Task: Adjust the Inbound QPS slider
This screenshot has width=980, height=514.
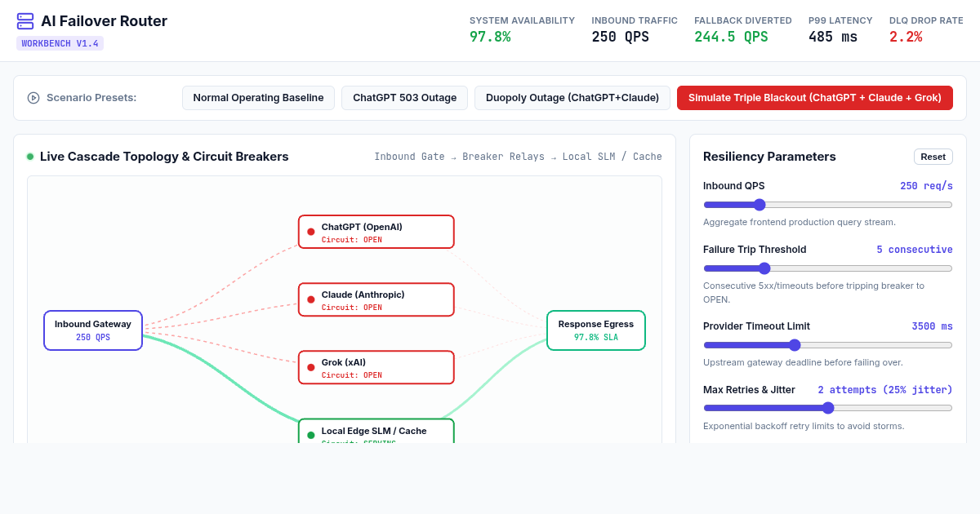Action: click(x=828, y=205)
